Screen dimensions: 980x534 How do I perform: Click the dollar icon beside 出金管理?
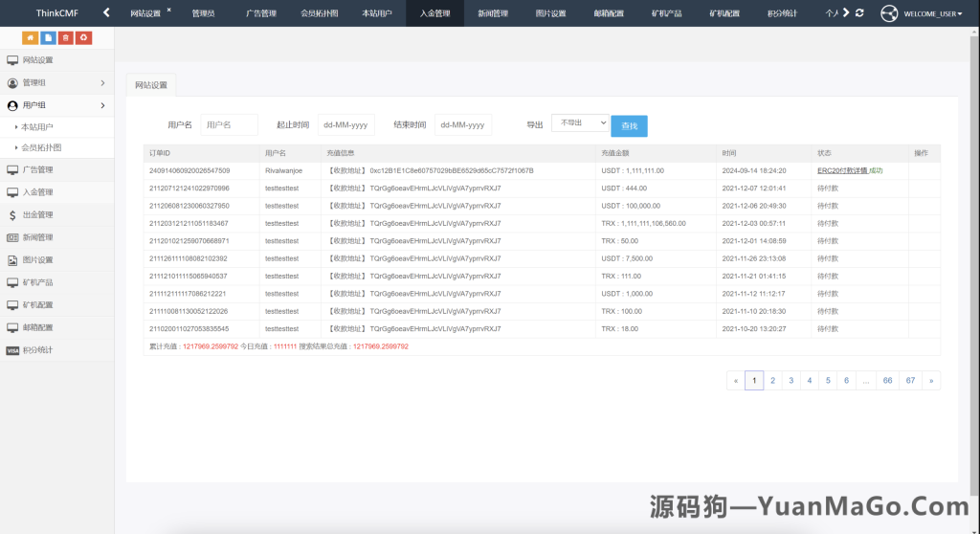12,214
